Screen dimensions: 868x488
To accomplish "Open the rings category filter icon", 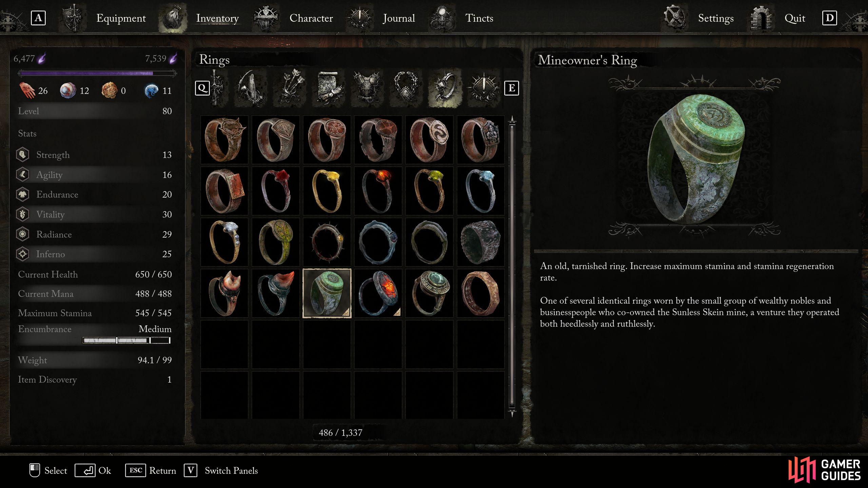I will [445, 88].
